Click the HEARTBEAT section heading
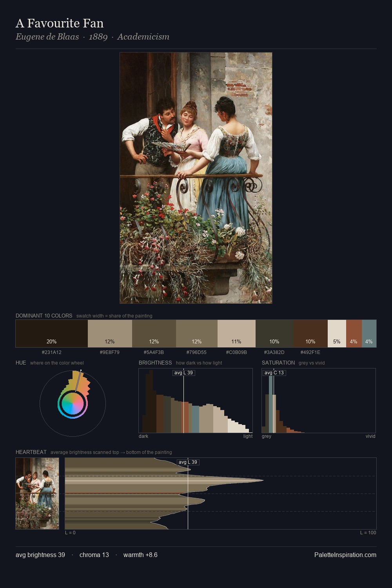This screenshot has width=392, height=588. point(31,452)
